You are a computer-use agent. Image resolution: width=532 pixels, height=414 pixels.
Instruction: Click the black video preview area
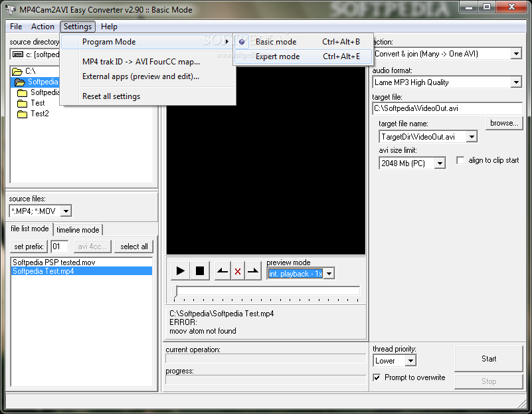tap(266, 159)
